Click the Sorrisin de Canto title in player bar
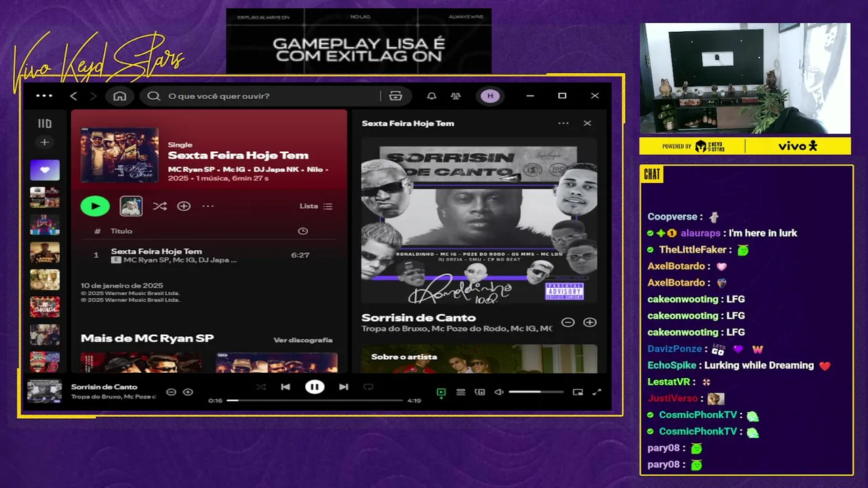The height and width of the screenshot is (488, 868). coord(104,387)
